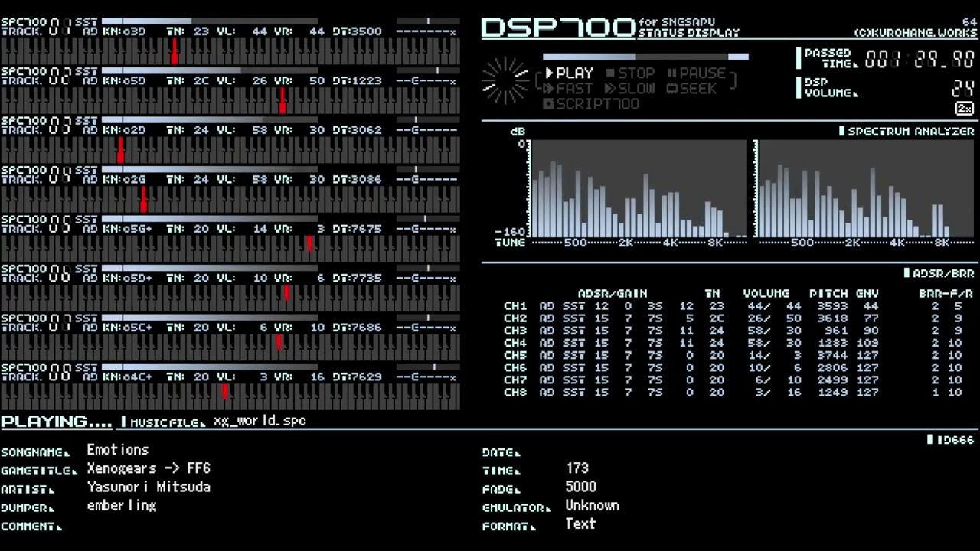Click the KN:o4C+ note on Track 08
980x551 pixels.
127,377
